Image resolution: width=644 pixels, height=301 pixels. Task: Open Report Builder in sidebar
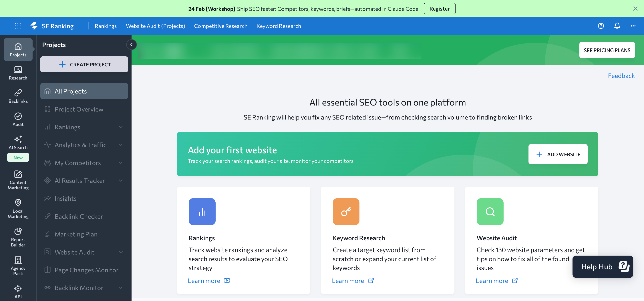click(18, 237)
